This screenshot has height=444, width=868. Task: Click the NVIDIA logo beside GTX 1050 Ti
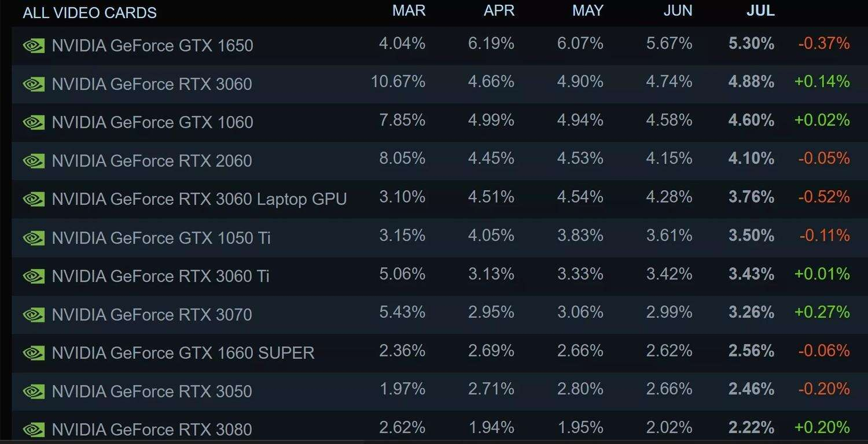34,237
